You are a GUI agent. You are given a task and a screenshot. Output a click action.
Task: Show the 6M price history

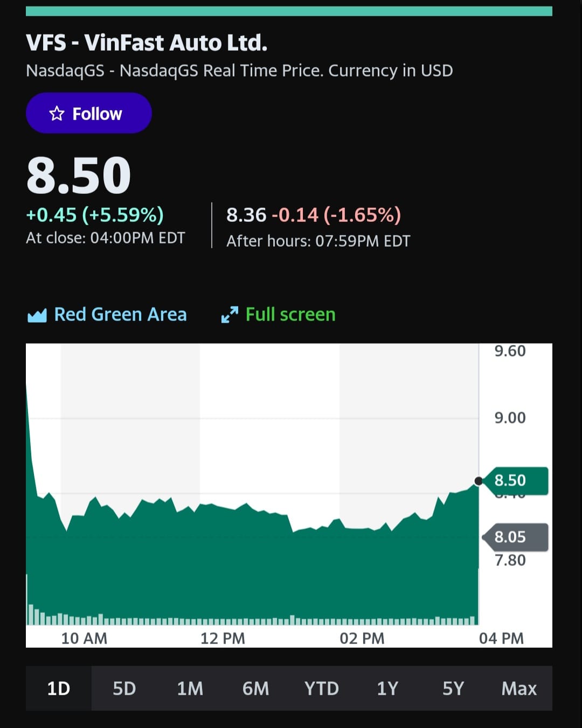255,688
